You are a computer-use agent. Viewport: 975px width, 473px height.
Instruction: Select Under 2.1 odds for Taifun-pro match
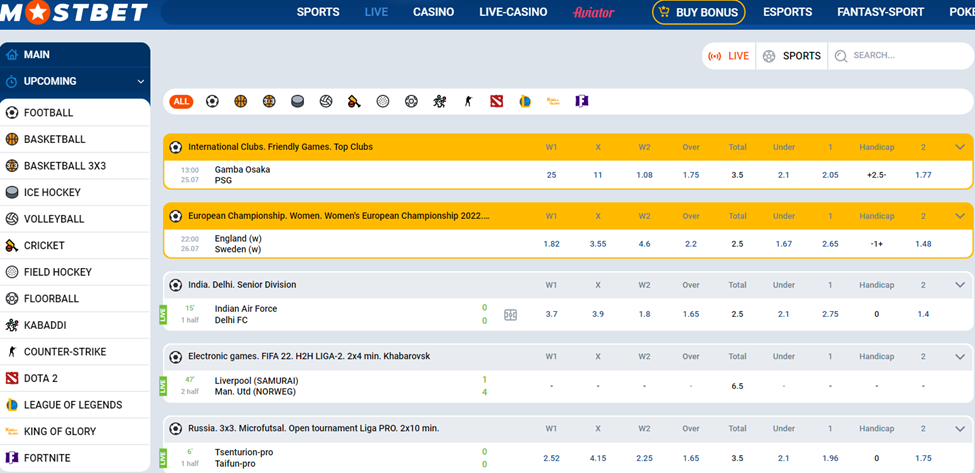pos(783,458)
